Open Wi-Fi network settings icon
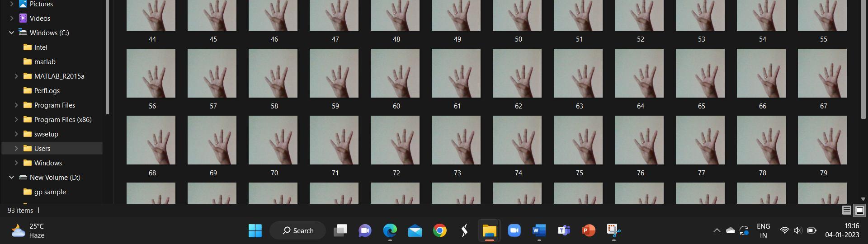 (785, 230)
